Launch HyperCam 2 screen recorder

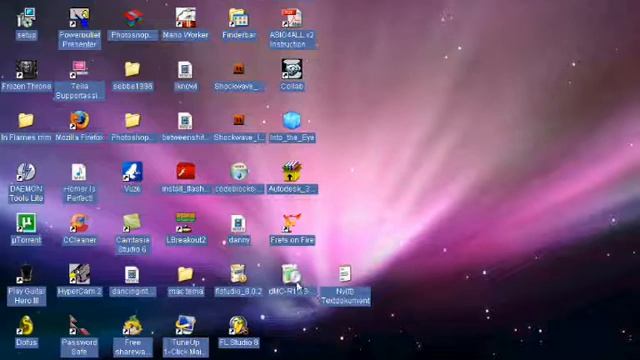[79, 275]
